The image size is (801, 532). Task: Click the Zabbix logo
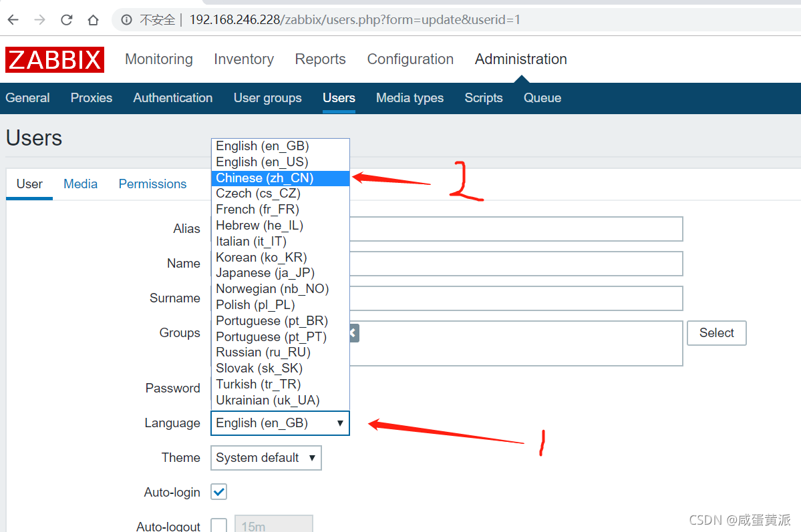[x=55, y=59]
